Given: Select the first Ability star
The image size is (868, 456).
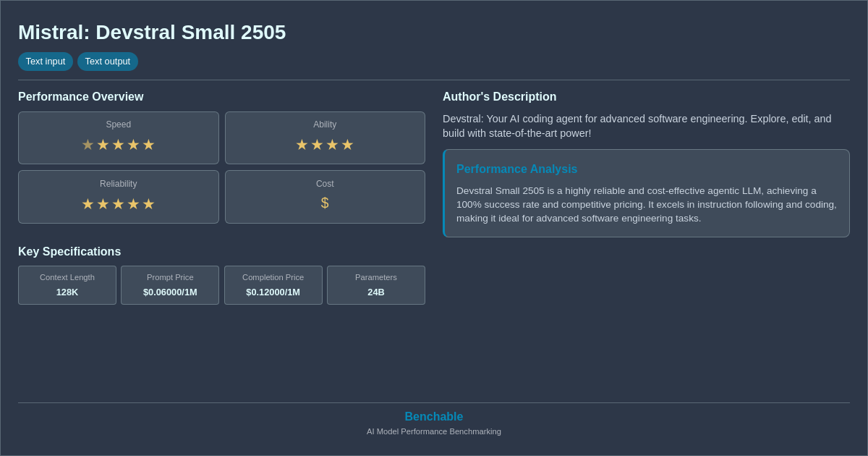Looking at the screenshot, I should coord(302,144).
